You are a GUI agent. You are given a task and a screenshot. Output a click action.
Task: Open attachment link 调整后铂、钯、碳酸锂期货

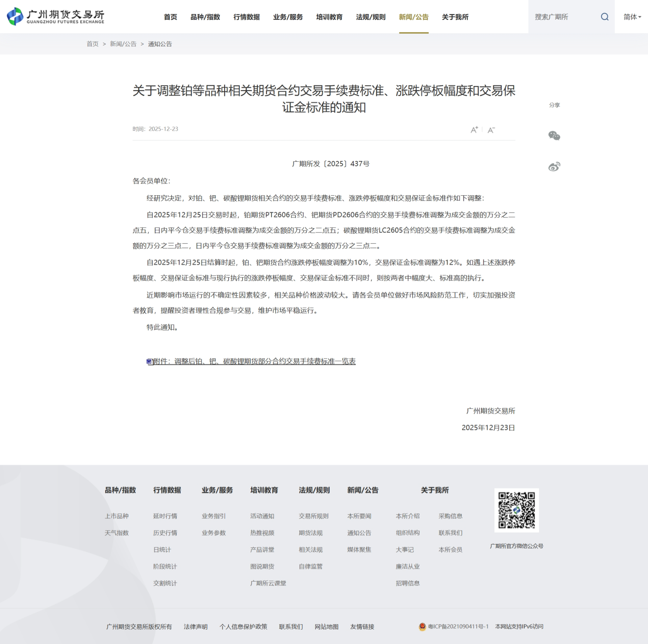[254, 361]
